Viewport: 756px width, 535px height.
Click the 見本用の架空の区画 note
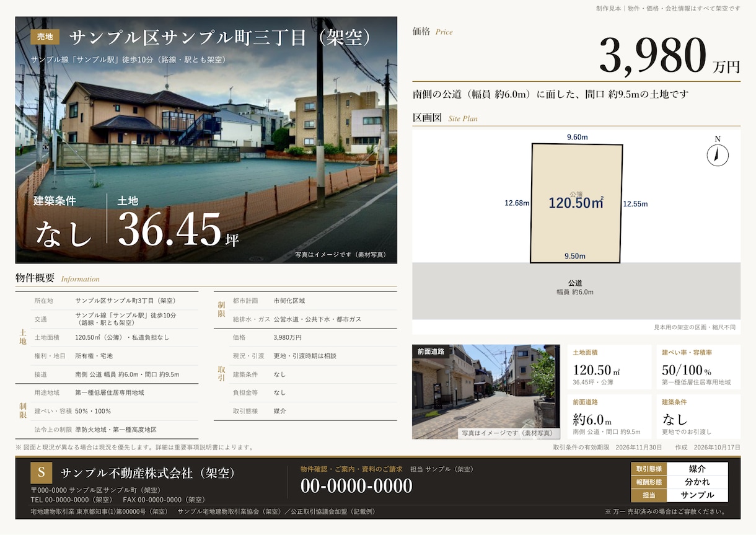coord(695,327)
